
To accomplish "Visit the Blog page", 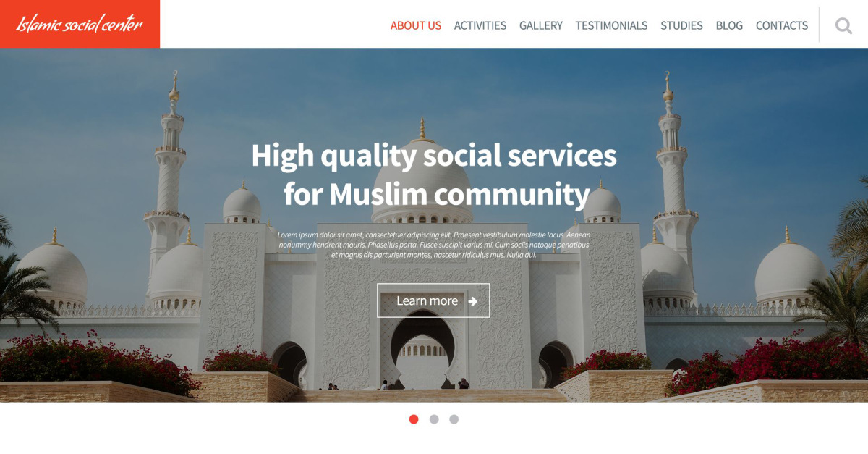I will [729, 25].
